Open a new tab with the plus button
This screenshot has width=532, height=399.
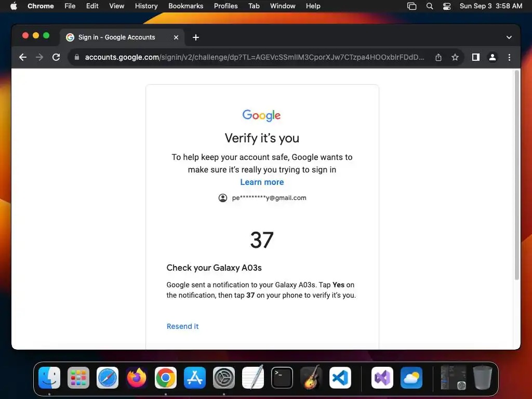pyautogui.click(x=196, y=37)
